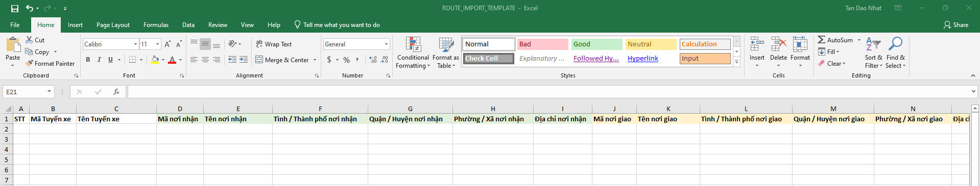Apply the yellow fill color
Screen dimensions: 980x186
coord(155,60)
